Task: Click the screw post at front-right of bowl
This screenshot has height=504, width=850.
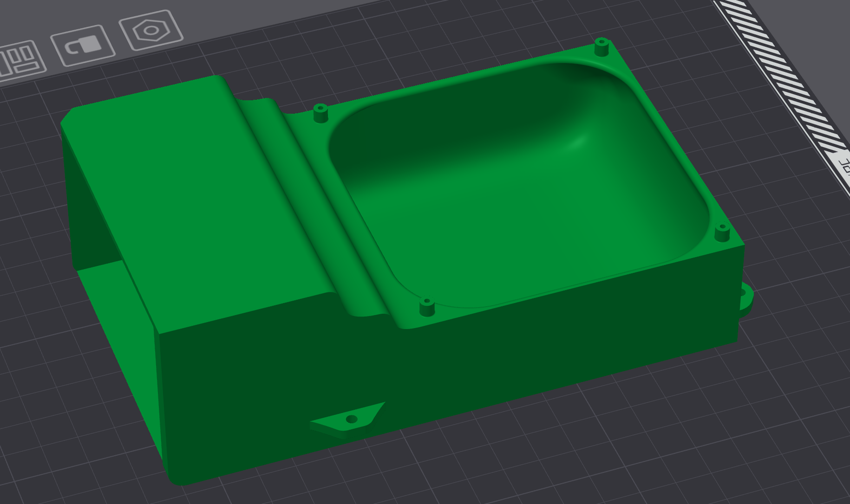Action: click(721, 233)
